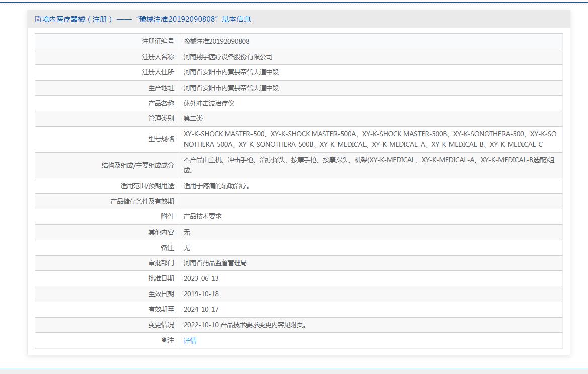Click registration number value 豫械注准20192090808 in the table
Screen dimensions: 588x374
click(216, 41)
